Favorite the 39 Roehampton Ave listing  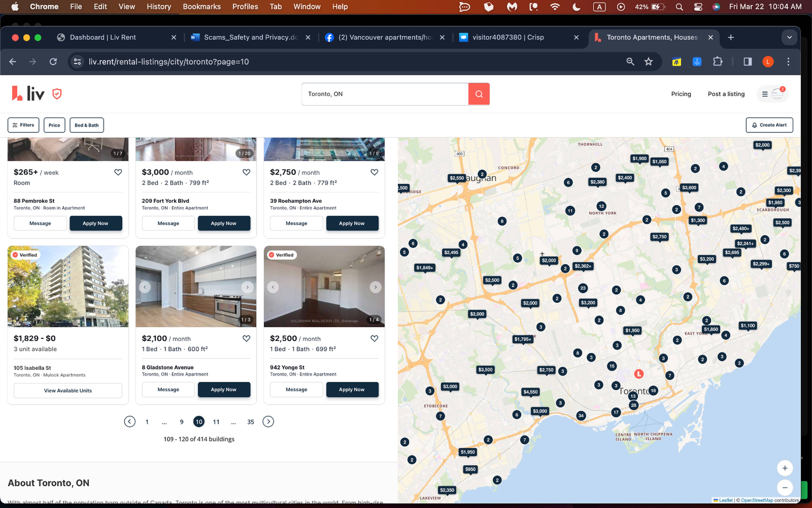pos(374,172)
